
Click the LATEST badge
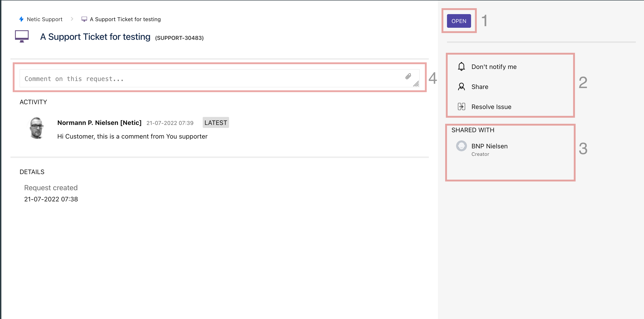tap(215, 122)
